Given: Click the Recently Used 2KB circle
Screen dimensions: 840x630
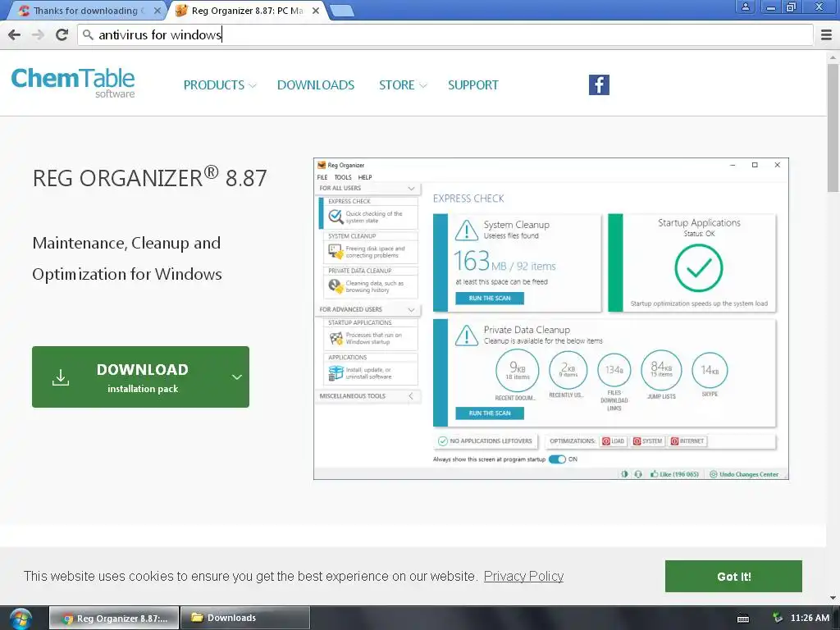Looking at the screenshot, I should coord(568,370).
